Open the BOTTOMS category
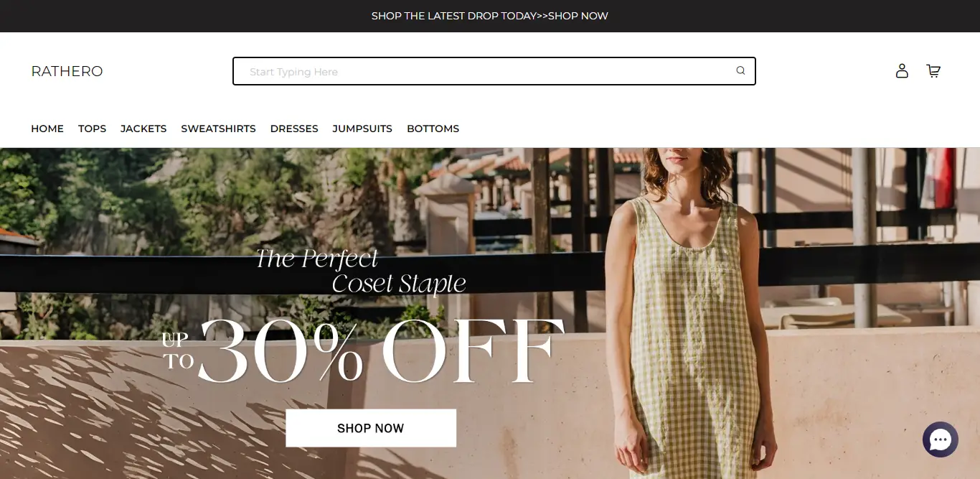 pyautogui.click(x=433, y=129)
